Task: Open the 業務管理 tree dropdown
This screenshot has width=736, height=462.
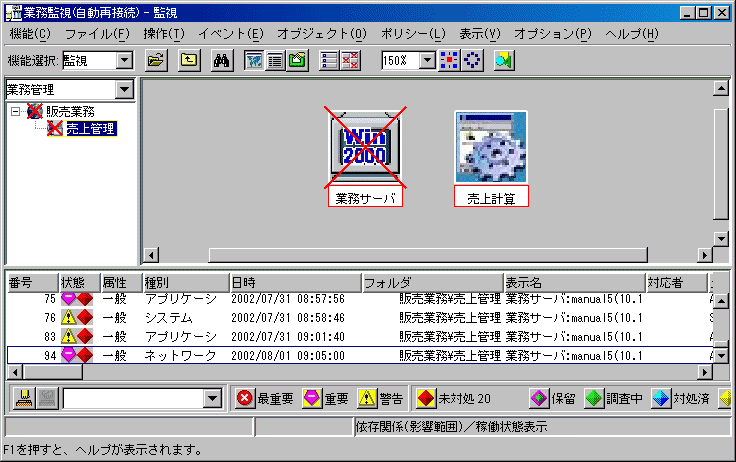Action: click(x=125, y=89)
